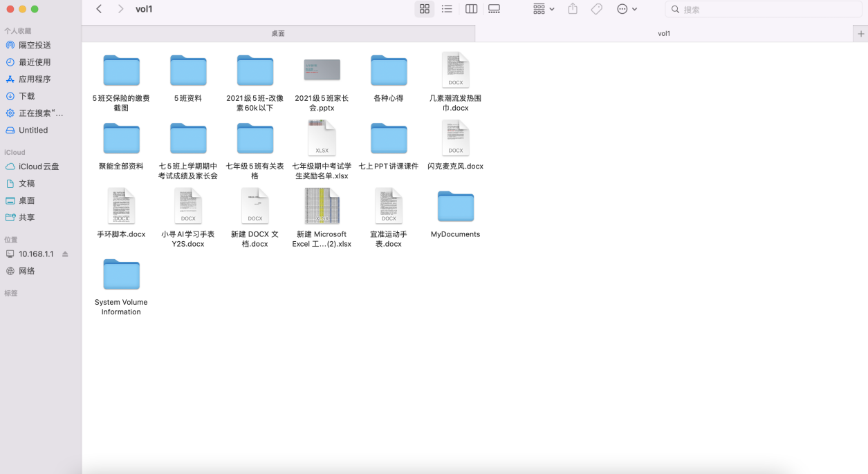Click the Edit Tags icon
Image resolution: width=868 pixels, height=474 pixels.
(x=596, y=9)
